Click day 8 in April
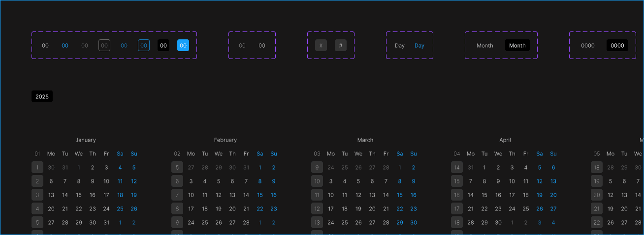 coord(484,181)
